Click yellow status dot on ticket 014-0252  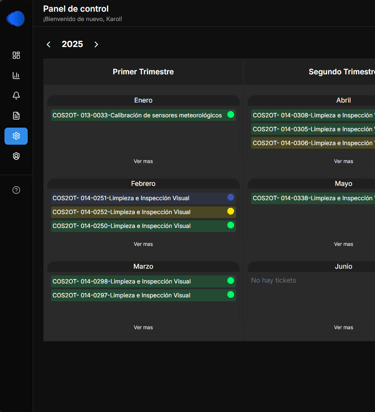(x=230, y=211)
